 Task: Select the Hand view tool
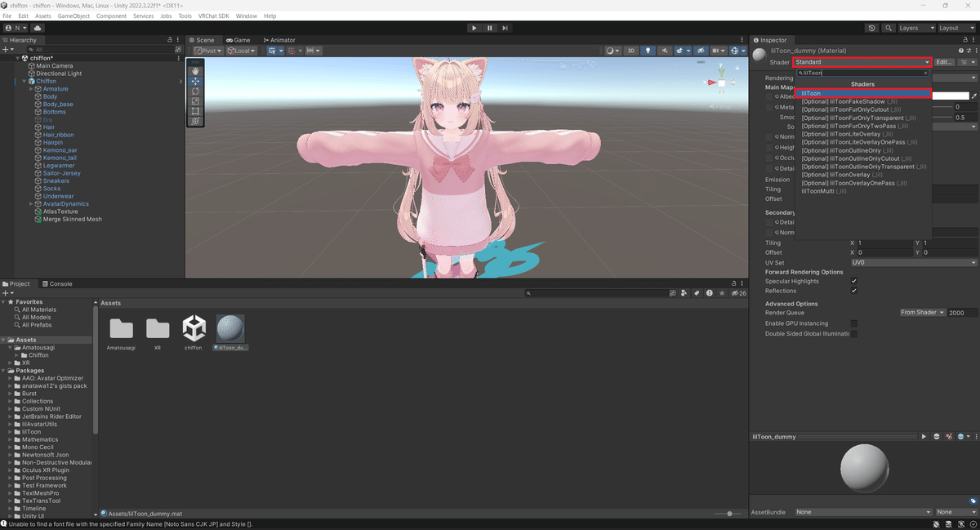pyautogui.click(x=195, y=71)
